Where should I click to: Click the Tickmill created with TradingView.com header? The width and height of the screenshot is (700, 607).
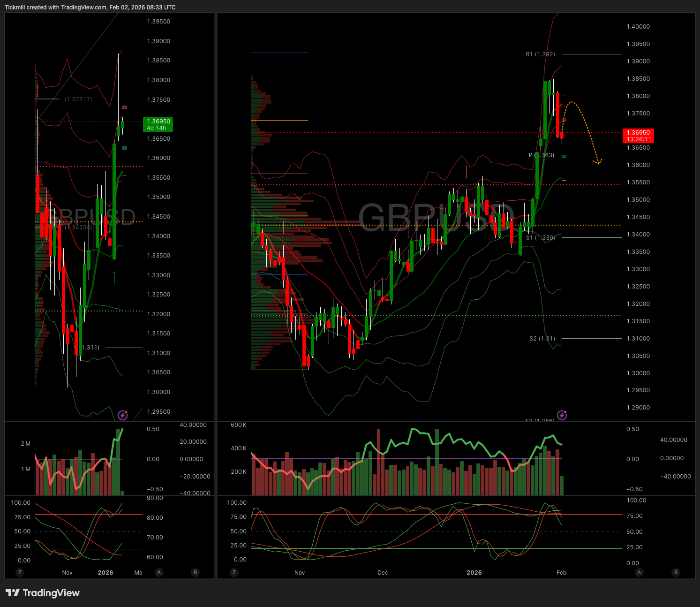click(x=90, y=8)
